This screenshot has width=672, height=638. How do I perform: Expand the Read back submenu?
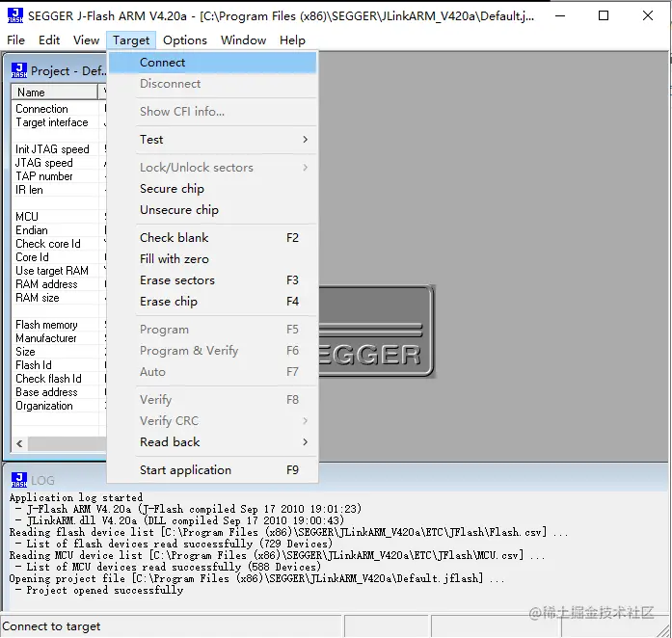(212, 442)
